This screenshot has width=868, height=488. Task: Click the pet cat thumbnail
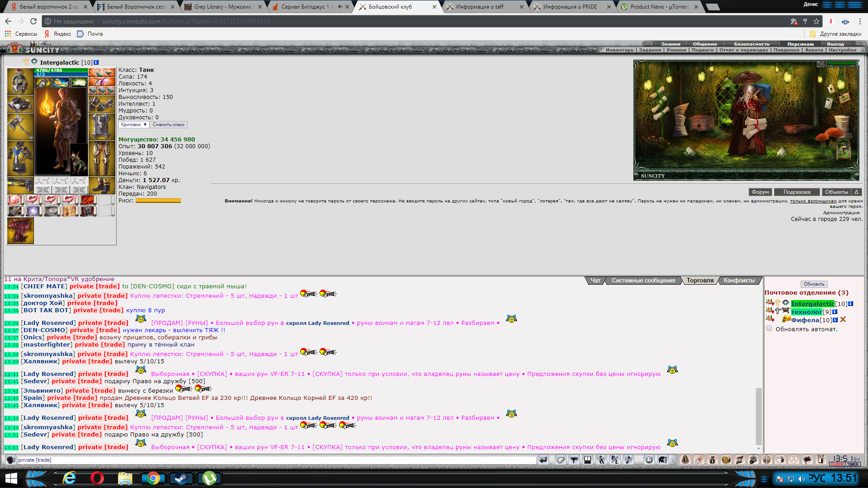pos(79,160)
